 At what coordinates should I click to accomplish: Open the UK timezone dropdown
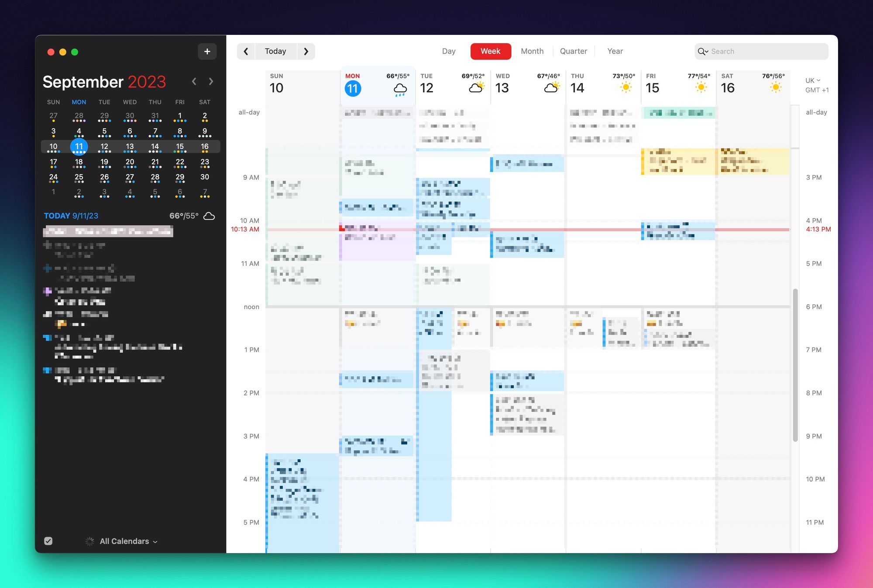812,80
